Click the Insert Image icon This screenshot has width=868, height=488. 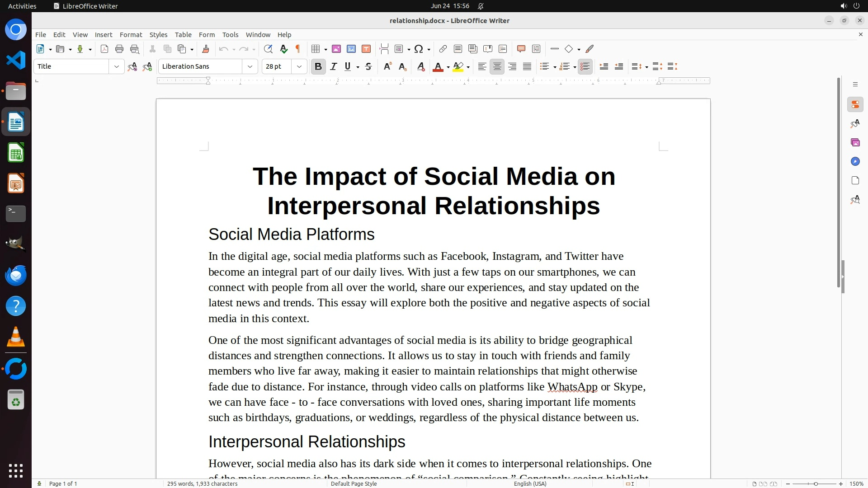pos(336,49)
